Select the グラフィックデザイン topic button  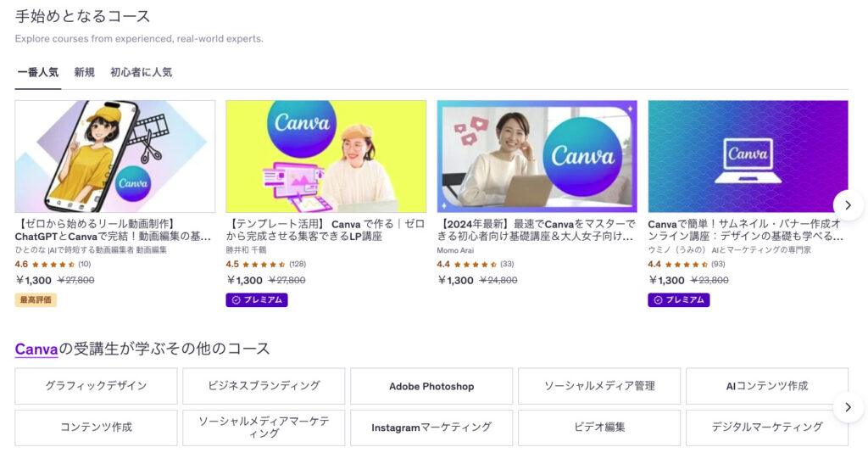(x=96, y=386)
